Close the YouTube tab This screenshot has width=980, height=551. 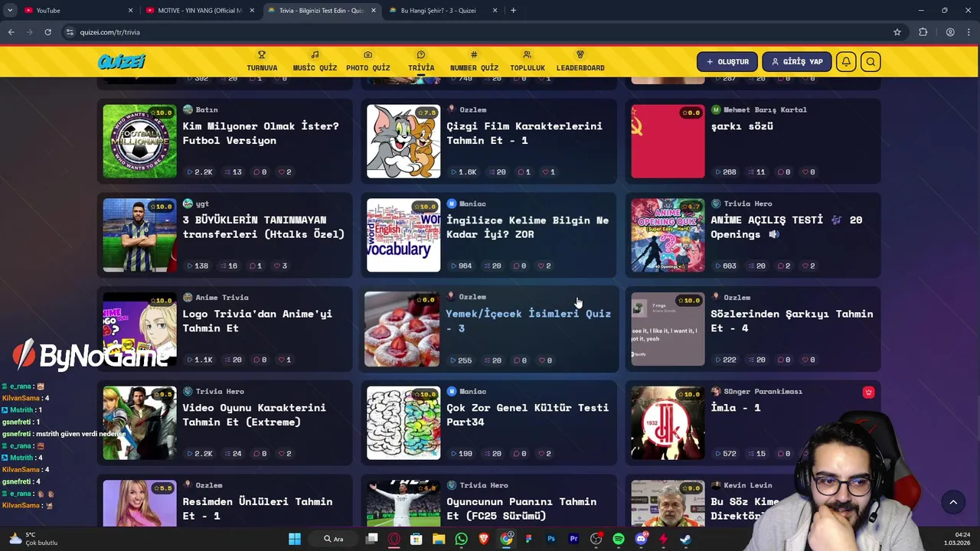(x=130, y=11)
